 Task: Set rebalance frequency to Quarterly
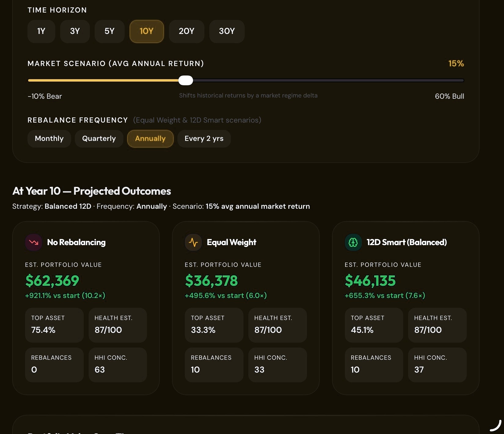(x=99, y=139)
